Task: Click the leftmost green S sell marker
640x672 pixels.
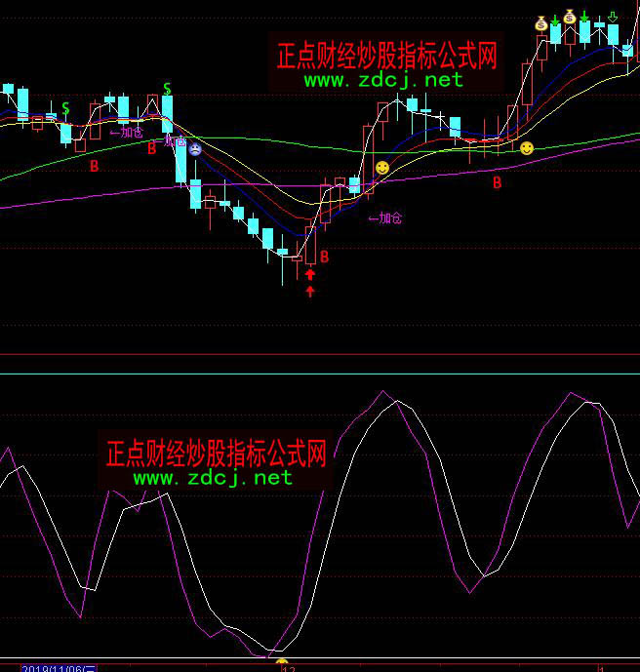Action: coord(65,107)
